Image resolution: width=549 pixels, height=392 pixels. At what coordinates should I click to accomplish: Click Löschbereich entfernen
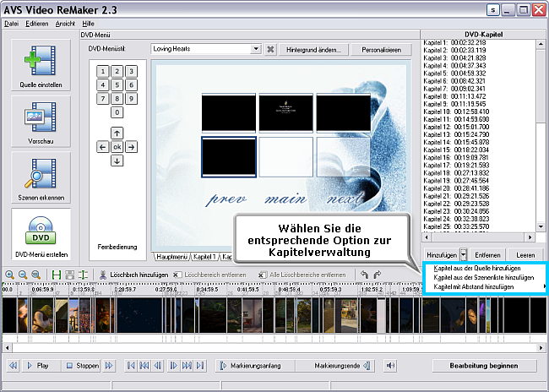click(209, 275)
